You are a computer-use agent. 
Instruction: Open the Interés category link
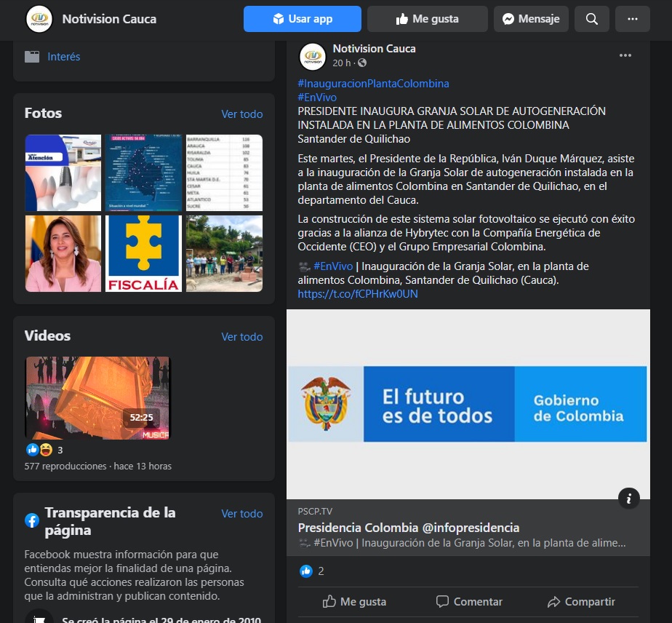click(64, 57)
